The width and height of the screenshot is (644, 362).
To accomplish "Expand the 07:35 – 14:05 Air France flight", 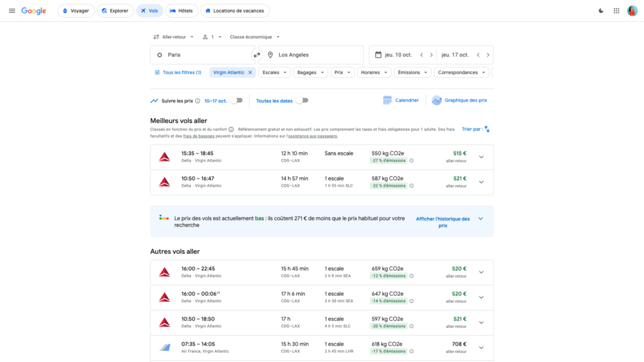I will (481, 348).
